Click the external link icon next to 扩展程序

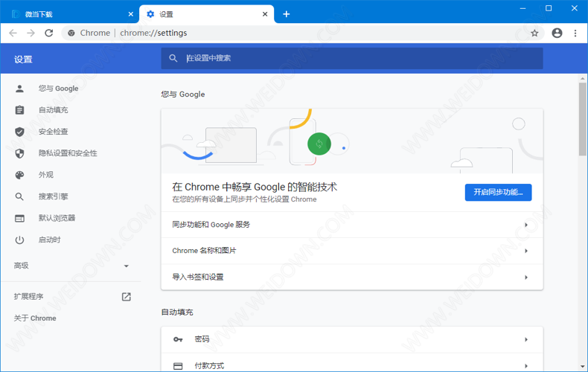127,297
